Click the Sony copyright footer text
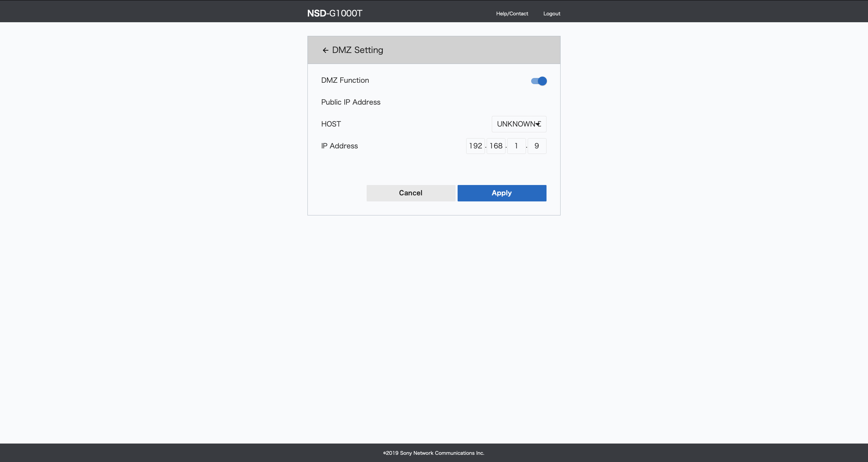Viewport: 868px width, 462px height. point(434,453)
